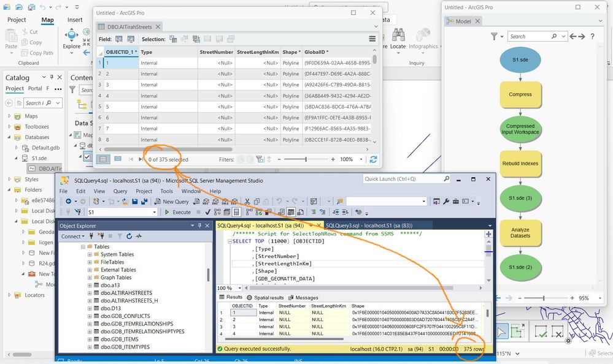
Task: Click the Results to Grid icon in SSMS
Action: point(291,212)
